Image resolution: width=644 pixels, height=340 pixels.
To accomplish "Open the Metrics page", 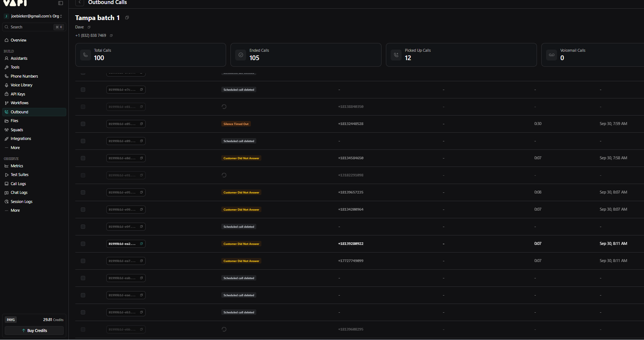I will 34,166.
